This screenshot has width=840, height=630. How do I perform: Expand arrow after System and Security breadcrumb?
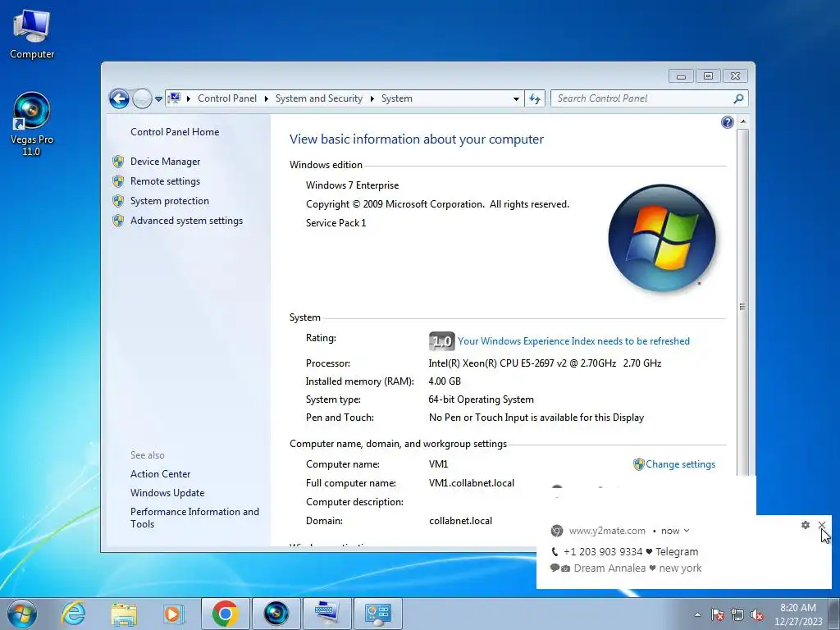point(372,98)
